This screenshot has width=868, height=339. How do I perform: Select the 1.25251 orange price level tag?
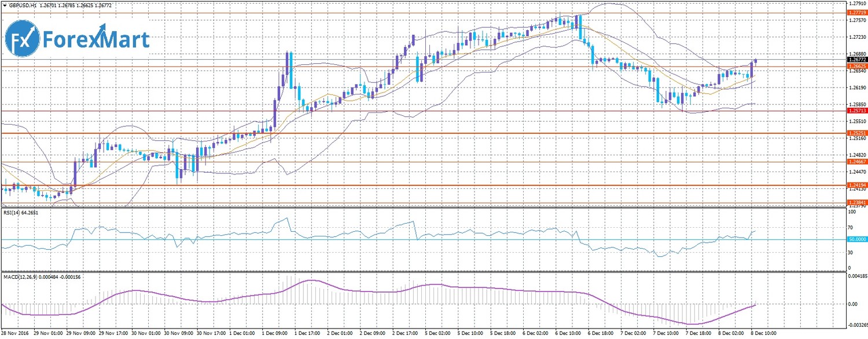coord(856,133)
